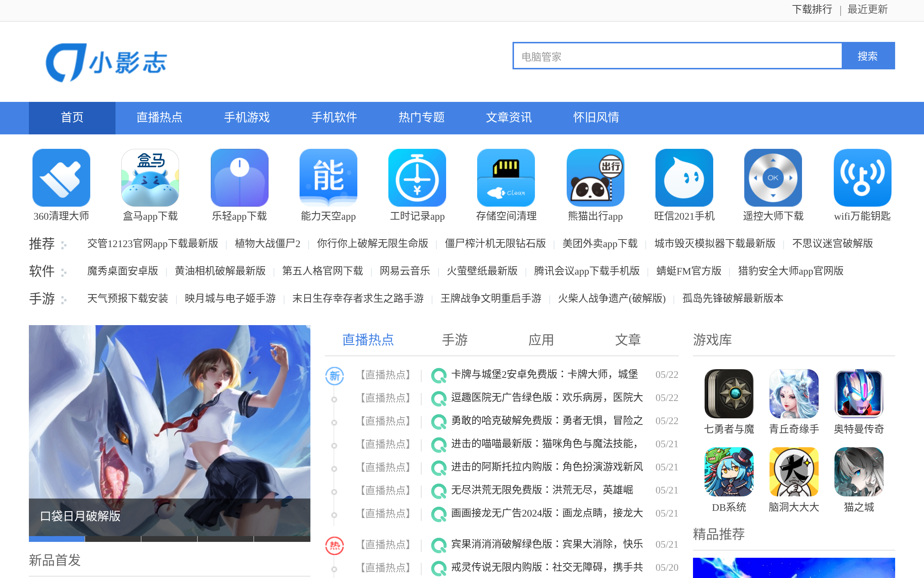Open the 文章资讯 navigation item

click(x=509, y=118)
